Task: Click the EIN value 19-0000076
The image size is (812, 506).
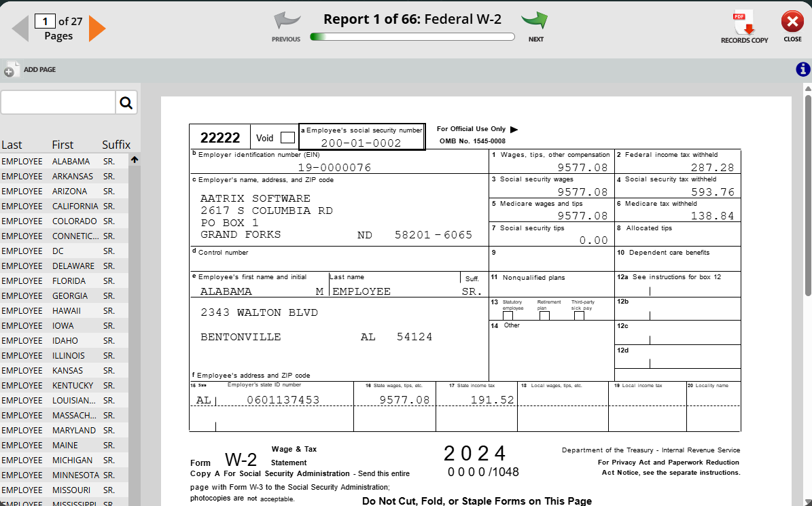Action: click(x=334, y=168)
